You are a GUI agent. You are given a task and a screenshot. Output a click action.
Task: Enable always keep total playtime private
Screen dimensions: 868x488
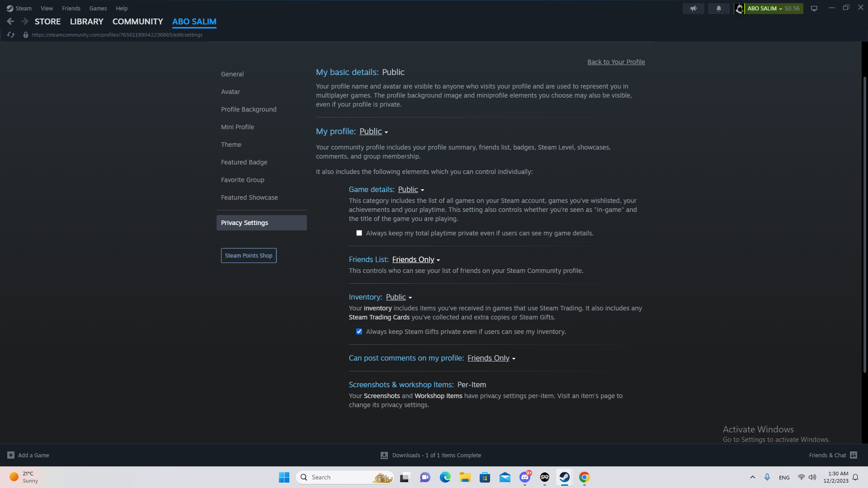click(359, 233)
